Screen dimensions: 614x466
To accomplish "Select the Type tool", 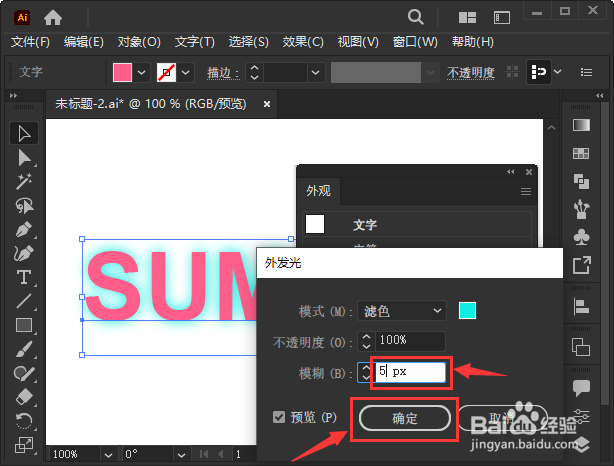I will [24, 277].
